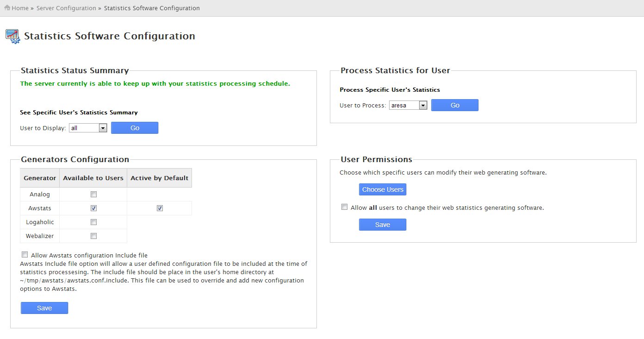This screenshot has height=339, width=644.
Task: Click the green server status message
Action: [155, 84]
